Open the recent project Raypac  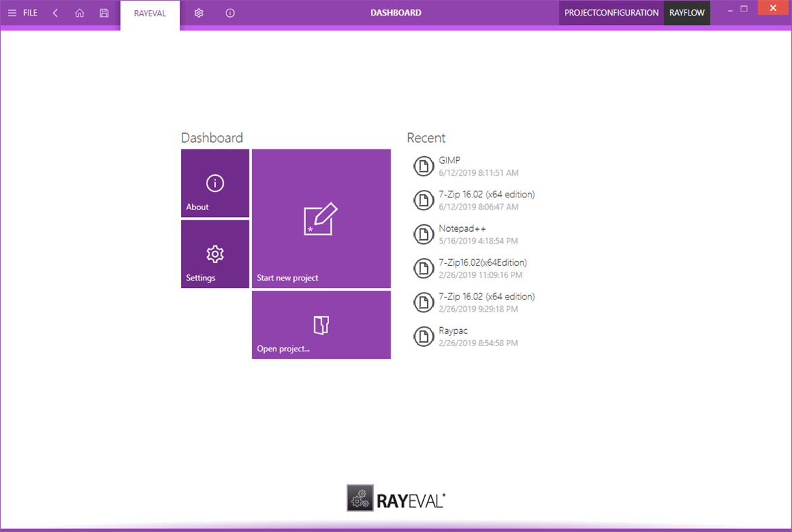452,330
